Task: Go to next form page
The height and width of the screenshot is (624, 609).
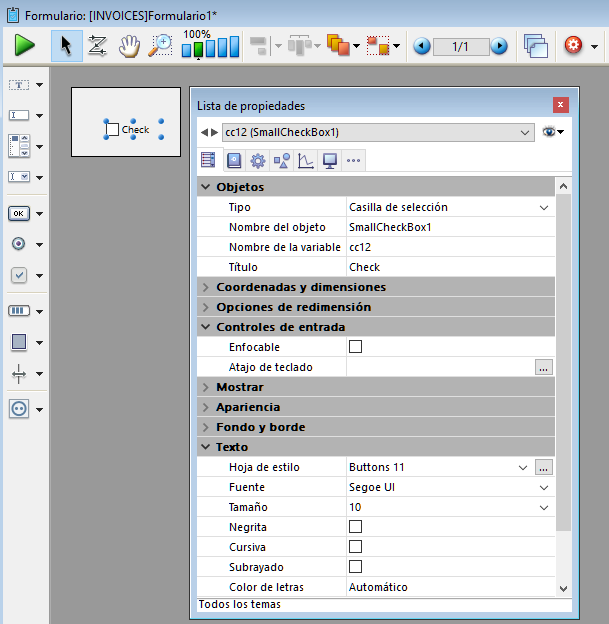Action: click(499, 46)
